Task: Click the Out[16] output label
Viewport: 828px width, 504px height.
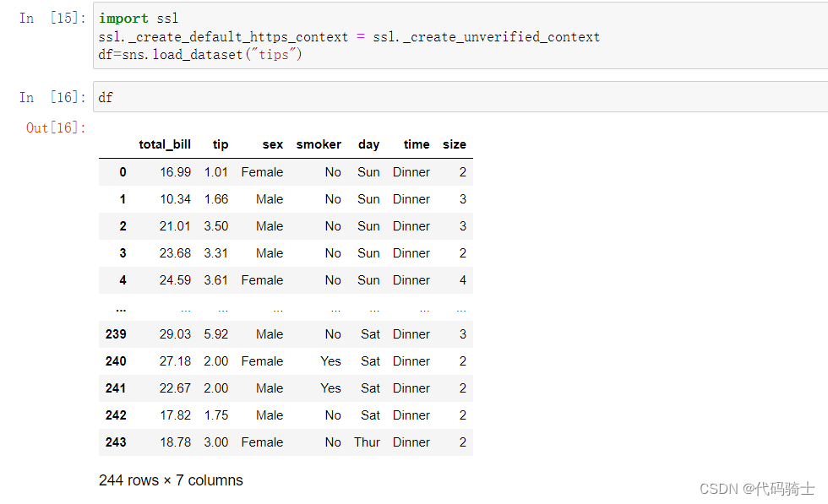Action: click(x=54, y=127)
